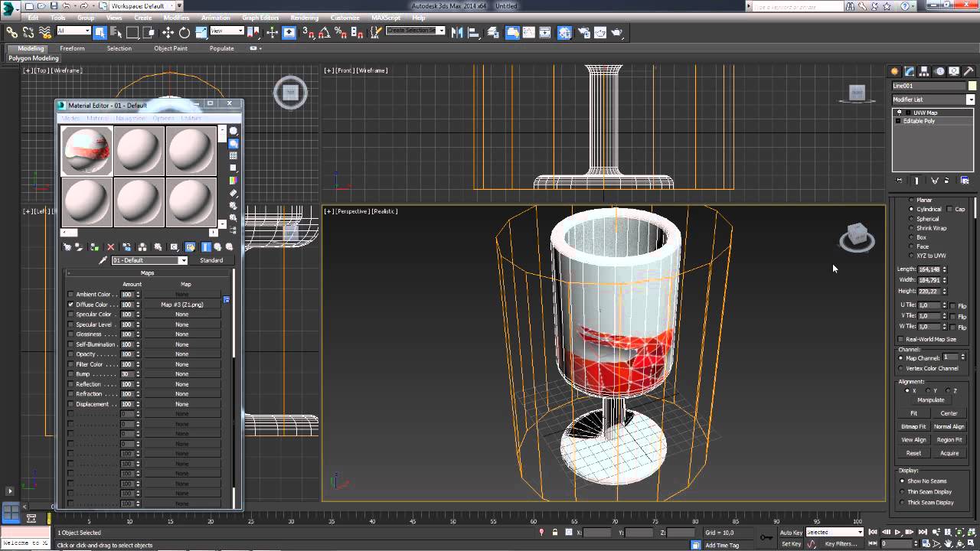Open the 01 - Default material name dropdown
Screen dimensions: 980x551
(x=149, y=260)
